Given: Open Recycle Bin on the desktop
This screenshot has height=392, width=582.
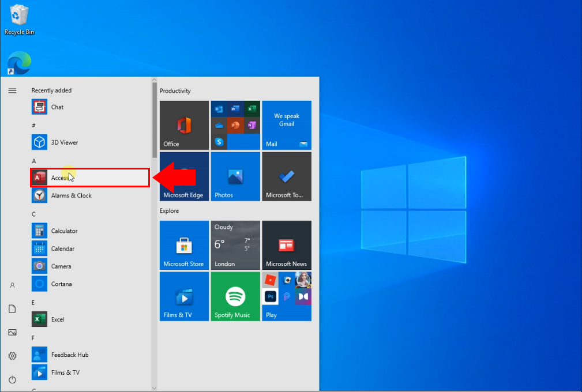Looking at the screenshot, I should tap(19, 19).
